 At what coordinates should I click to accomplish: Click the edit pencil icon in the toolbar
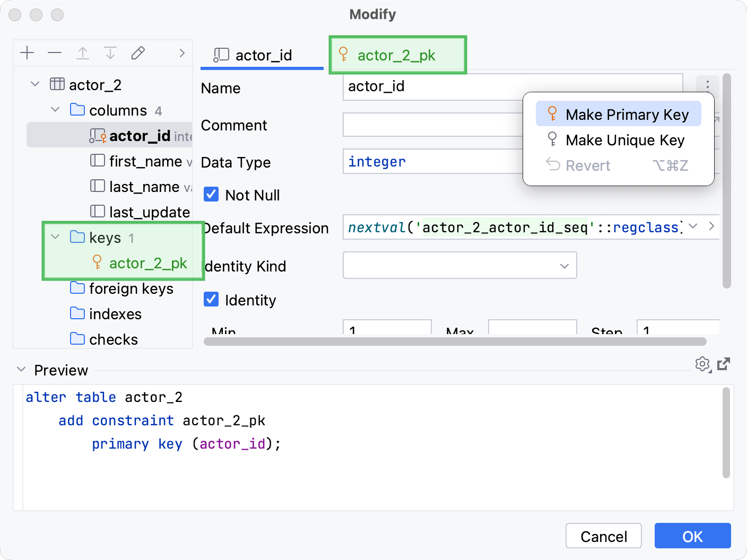pos(138,52)
